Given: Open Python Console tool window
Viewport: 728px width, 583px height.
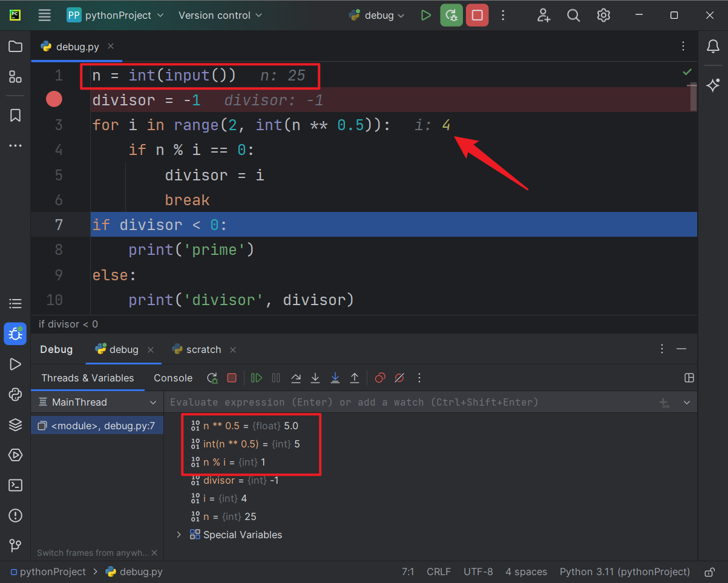Looking at the screenshot, I should pyautogui.click(x=16, y=394).
